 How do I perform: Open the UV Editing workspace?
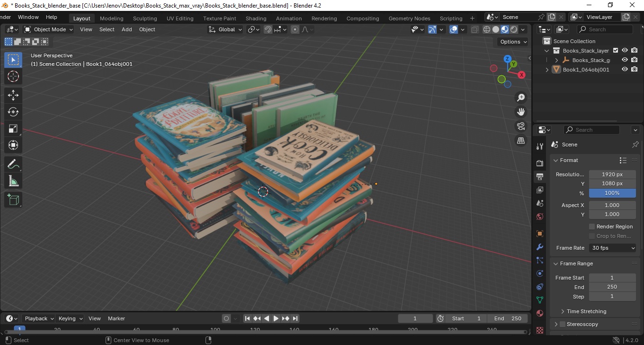180,18
